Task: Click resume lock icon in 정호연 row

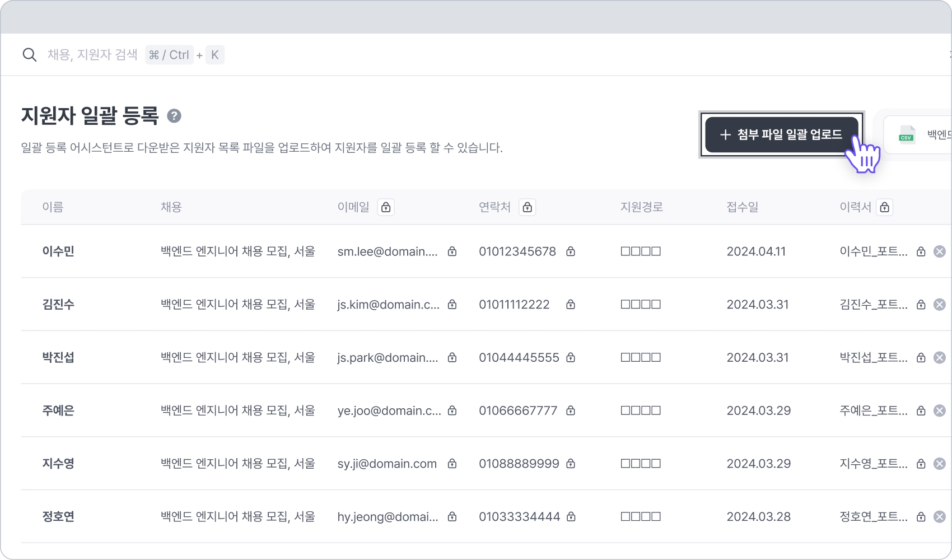Action: click(921, 516)
